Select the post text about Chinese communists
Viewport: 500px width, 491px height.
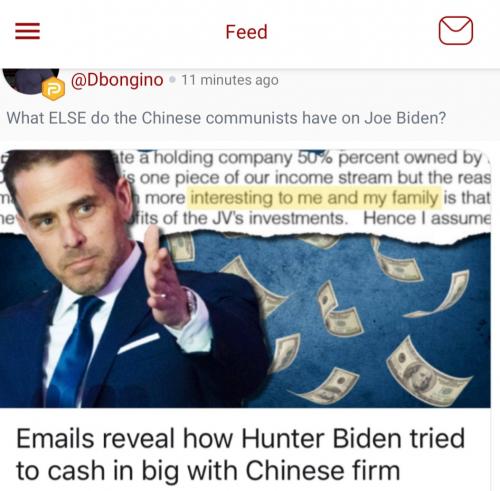pyautogui.click(x=226, y=118)
